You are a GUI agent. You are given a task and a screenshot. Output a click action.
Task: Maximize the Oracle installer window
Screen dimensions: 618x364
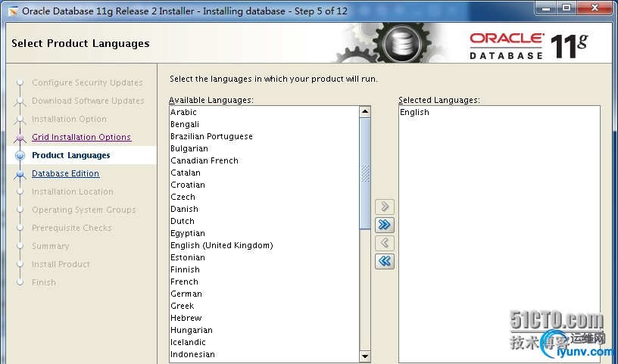pos(566,8)
